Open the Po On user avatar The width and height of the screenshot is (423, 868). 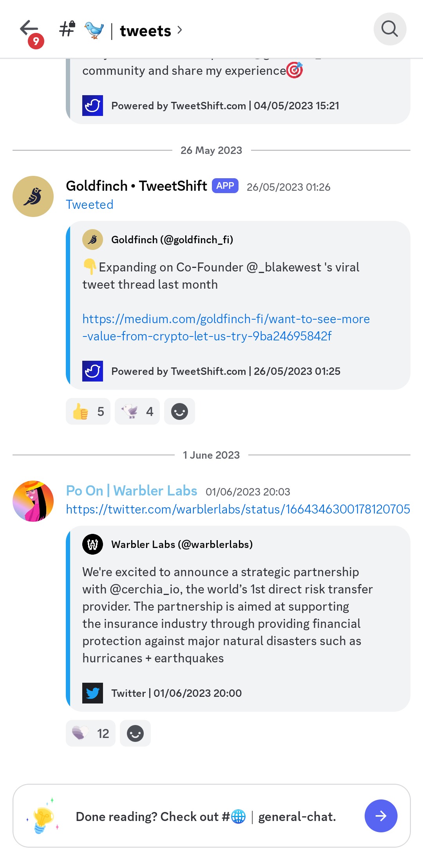[33, 501]
